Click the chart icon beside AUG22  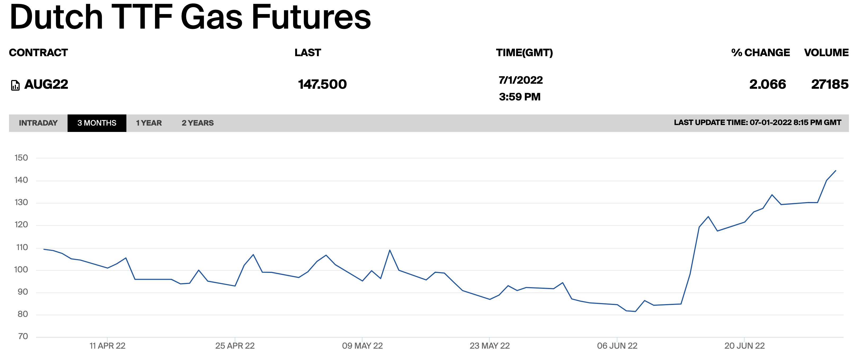(x=15, y=85)
